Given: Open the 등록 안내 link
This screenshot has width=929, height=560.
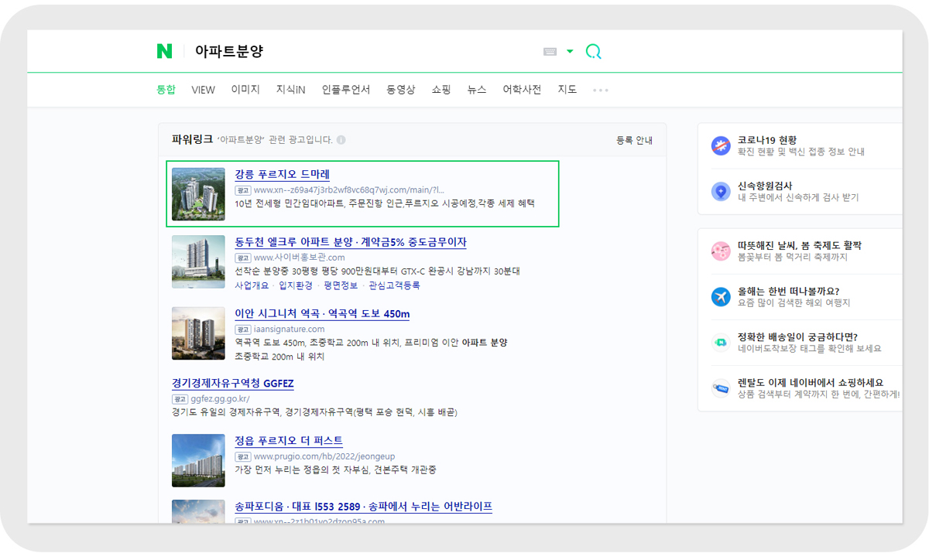Looking at the screenshot, I should [634, 140].
